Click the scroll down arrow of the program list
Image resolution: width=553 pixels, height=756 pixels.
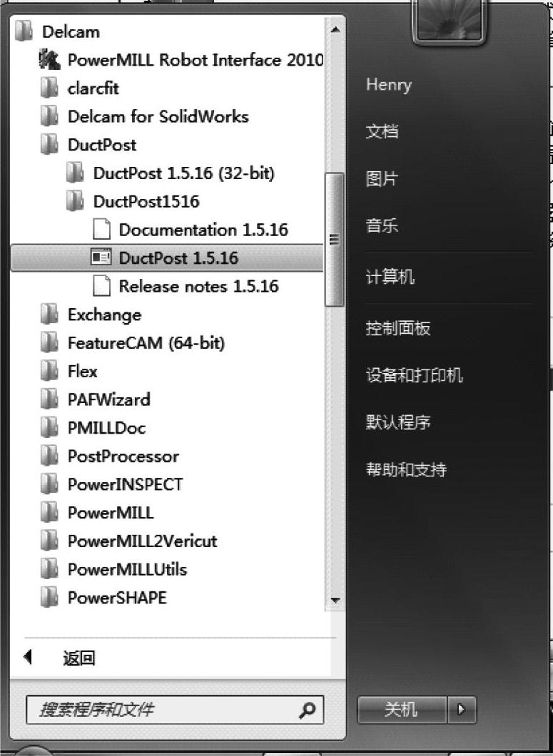coord(335,601)
